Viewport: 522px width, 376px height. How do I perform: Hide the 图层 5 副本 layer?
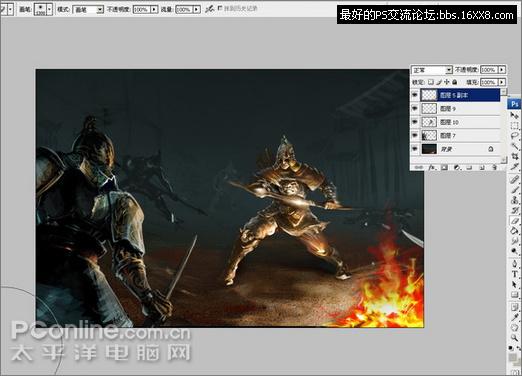[415, 95]
